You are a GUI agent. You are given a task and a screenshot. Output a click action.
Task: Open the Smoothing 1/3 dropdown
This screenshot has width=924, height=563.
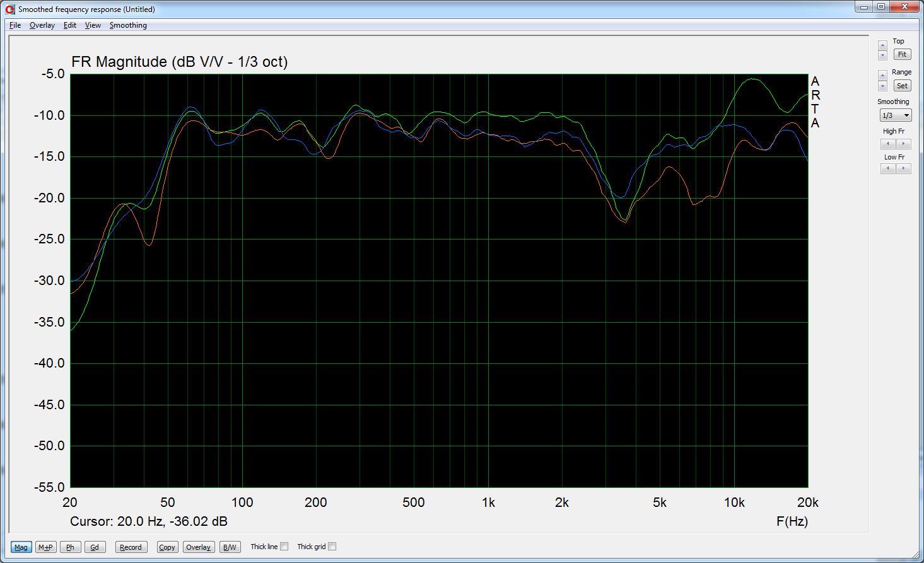(x=896, y=115)
